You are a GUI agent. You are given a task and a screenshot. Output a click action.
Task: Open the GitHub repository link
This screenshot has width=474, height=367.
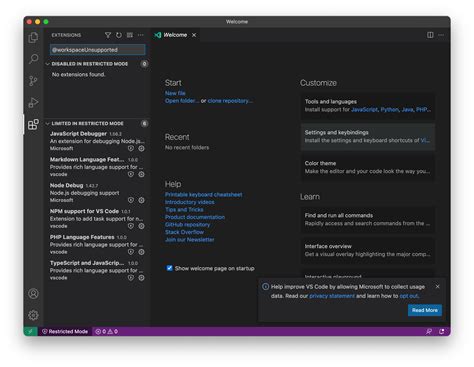[x=187, y=225]
